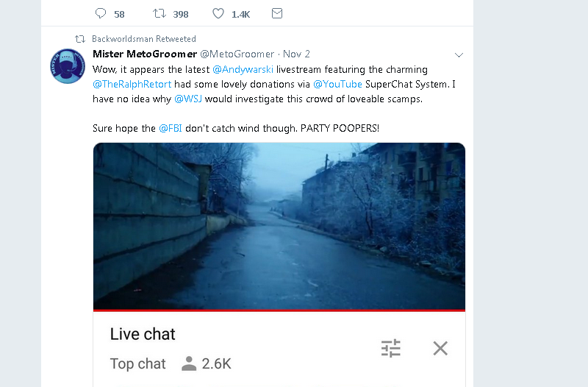Click the reply speech bubble icon
This screenshot has height=387, width=588.
(101, 13)
